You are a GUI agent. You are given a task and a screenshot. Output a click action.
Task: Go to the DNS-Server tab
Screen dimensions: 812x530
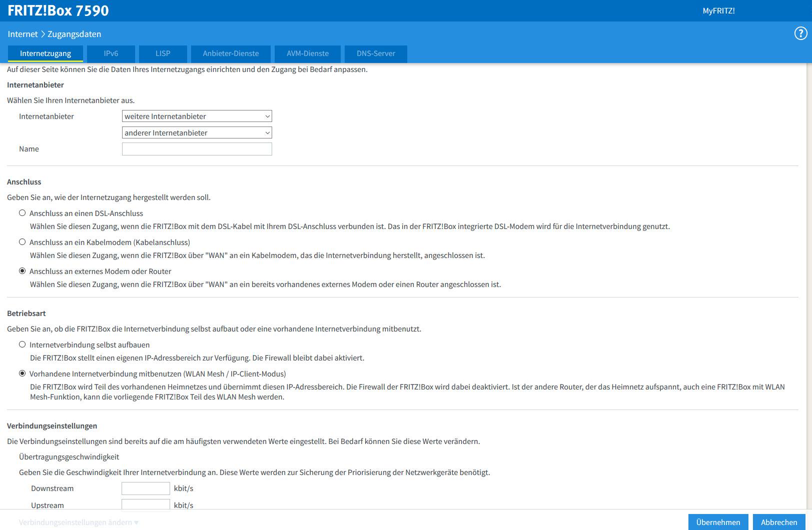click(x=376, y=53)
